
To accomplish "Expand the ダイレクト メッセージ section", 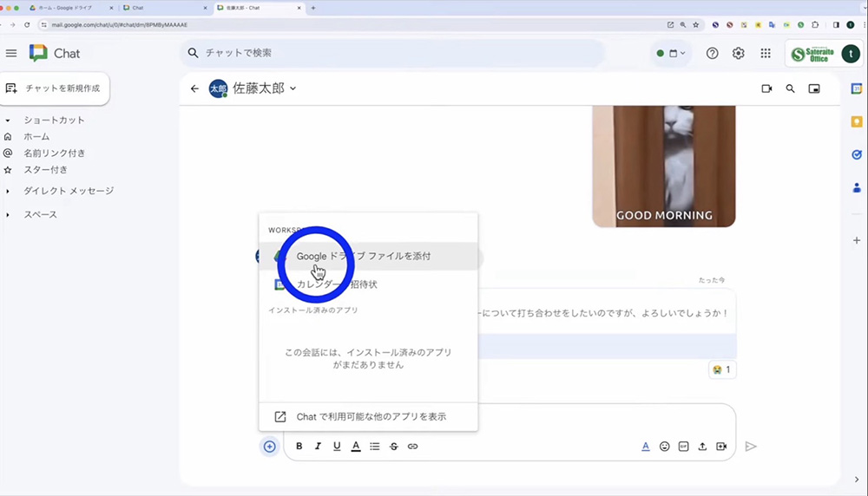I will 8,191.
